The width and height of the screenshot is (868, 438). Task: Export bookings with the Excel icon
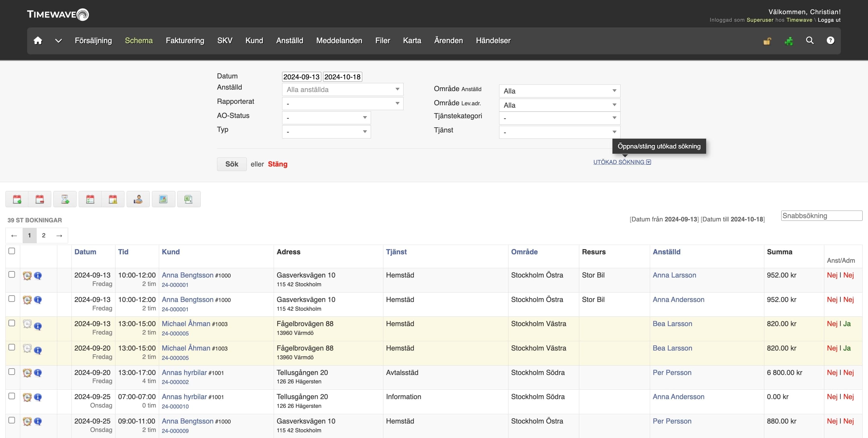coord(189,199)
